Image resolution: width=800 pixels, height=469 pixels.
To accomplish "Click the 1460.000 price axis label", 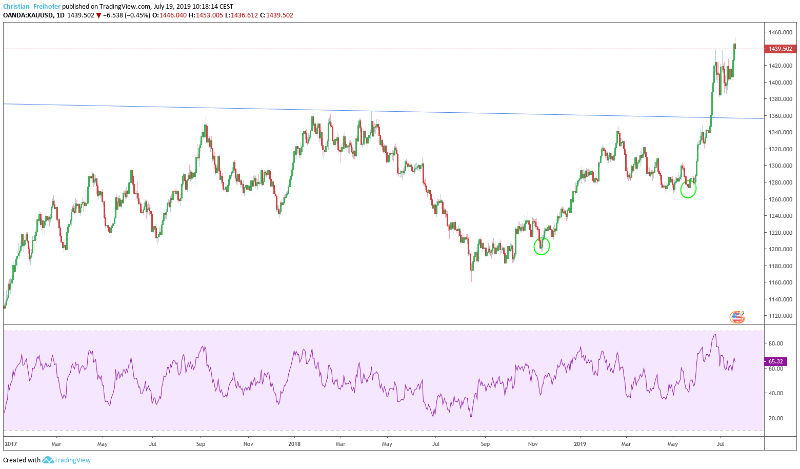I will (780, 33).
